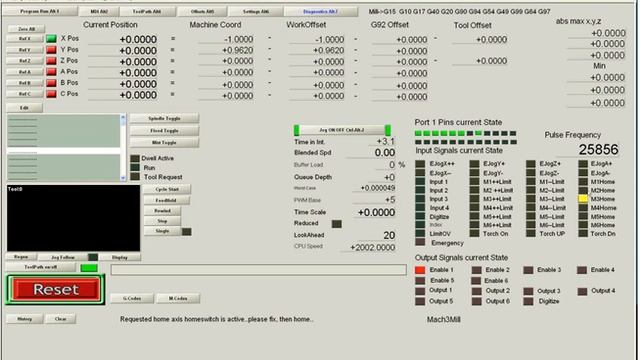This screenshot has width=640, height=360.
Task: Open the Settings tab
Action: [256, 11]
